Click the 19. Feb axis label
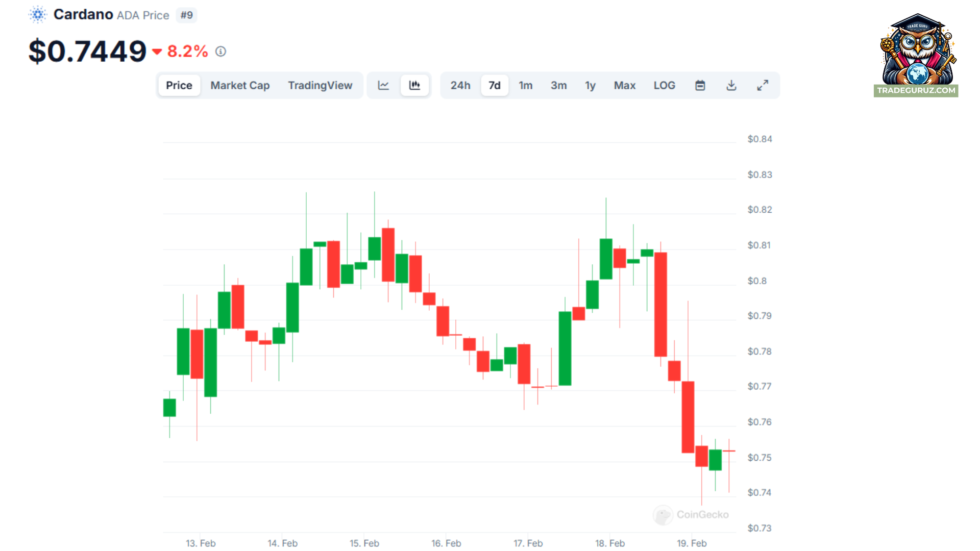Screen dimensions: 980x551 (x=692, y=543)
